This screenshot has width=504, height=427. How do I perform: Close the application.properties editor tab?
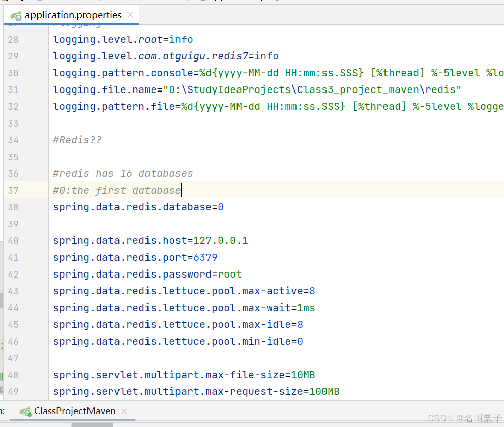point(130,15)
